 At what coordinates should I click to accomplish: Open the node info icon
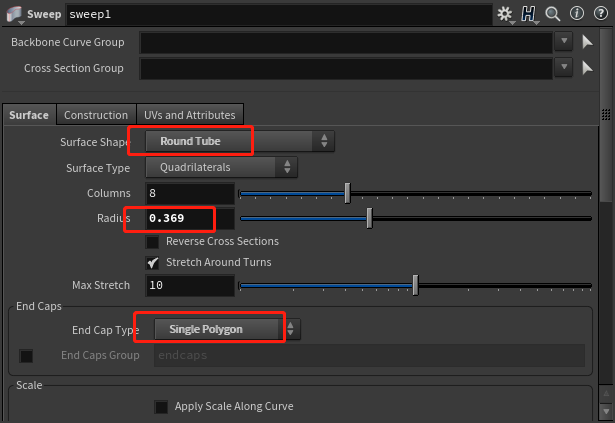[x=577, y=13]
